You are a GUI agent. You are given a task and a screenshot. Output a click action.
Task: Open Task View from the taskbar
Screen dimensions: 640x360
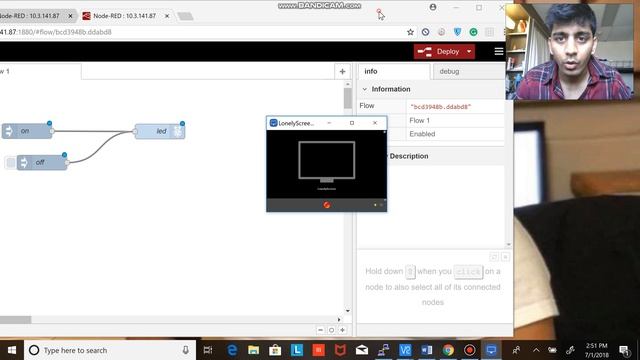pos(208,350)
